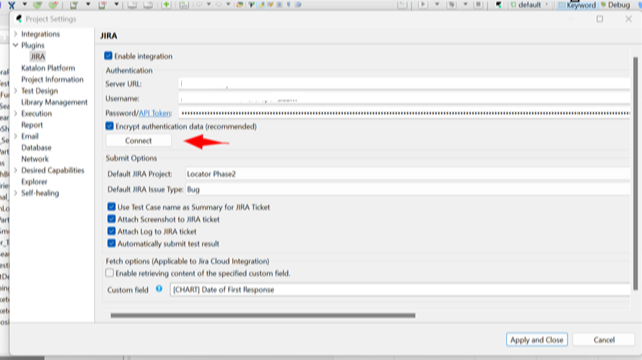
Task: Collapse the Plugins tree node
Action: [x=16, y=45]
